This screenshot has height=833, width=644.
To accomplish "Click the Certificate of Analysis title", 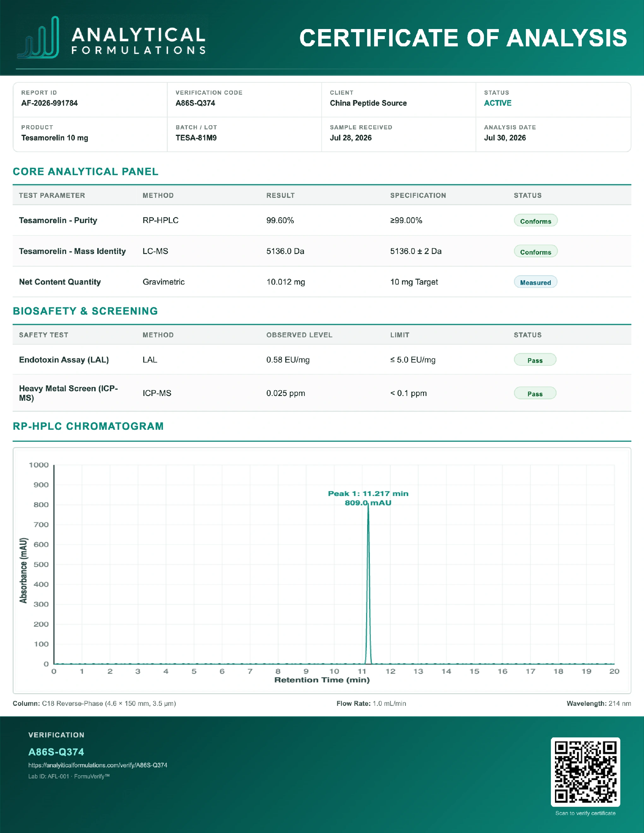I will pos(463,38).
